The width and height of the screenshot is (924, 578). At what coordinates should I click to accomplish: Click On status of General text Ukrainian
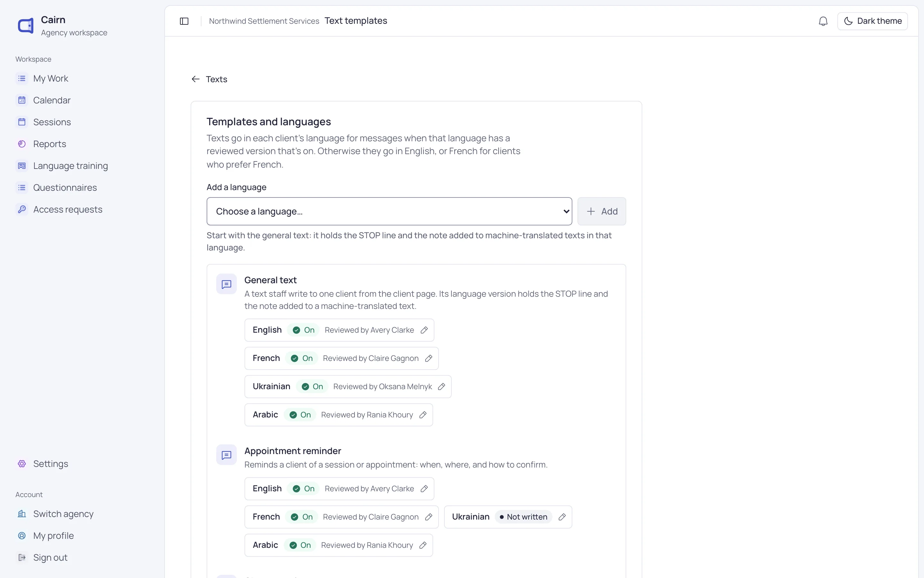312,387
